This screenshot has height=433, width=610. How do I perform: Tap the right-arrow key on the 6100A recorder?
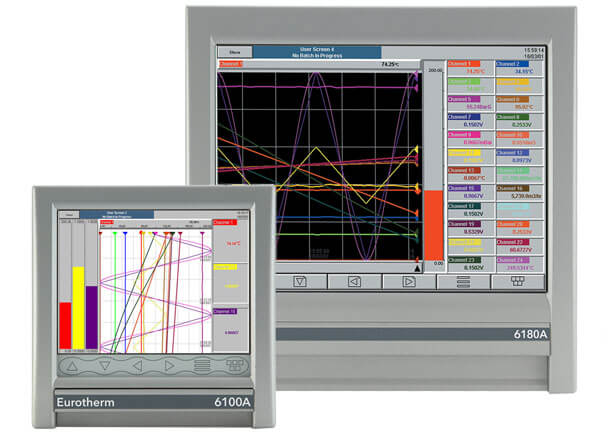click(x=169, y=366)
